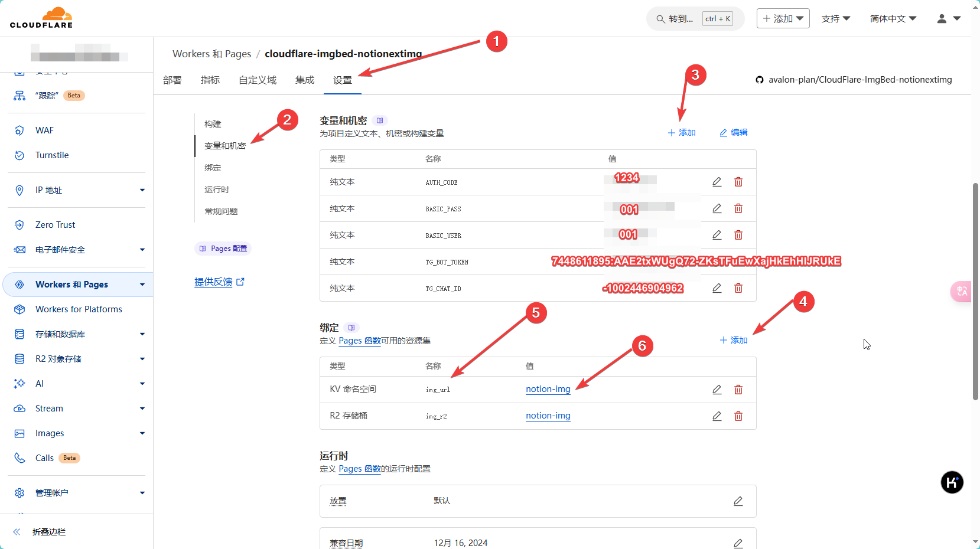
Task: Collapse the Workers 和 Pages sidebar menu
Action: click(142, 285)
